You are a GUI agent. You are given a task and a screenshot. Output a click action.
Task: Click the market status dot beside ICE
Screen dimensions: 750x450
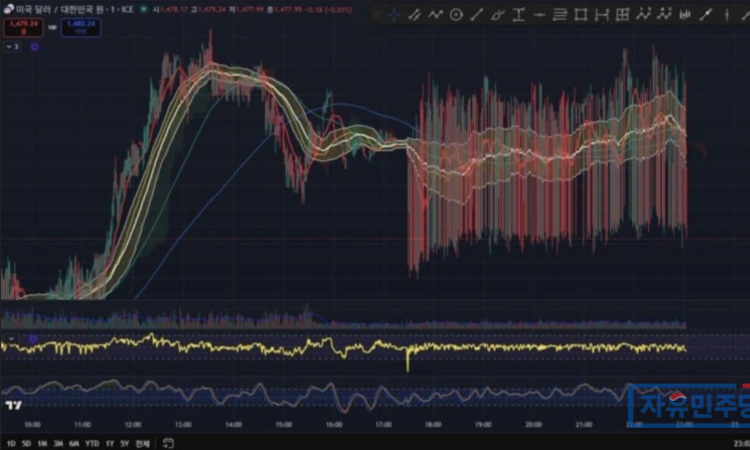point(143,10)
